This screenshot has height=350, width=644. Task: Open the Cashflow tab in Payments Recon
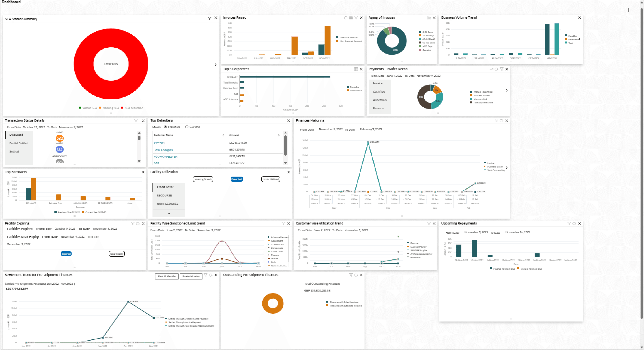pyautogui.click(x=379, y=92)
